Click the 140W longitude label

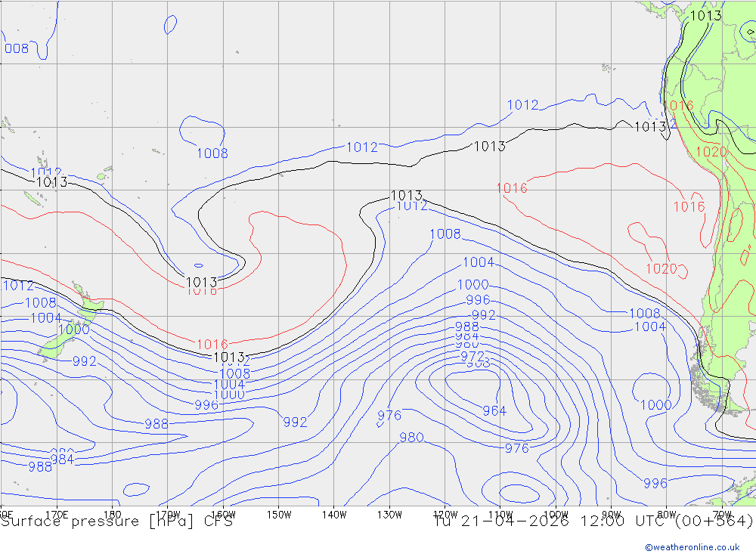pos(334,515)
